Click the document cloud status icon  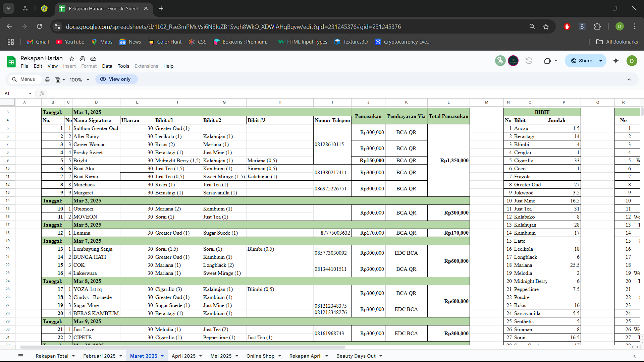click(93, 59)
